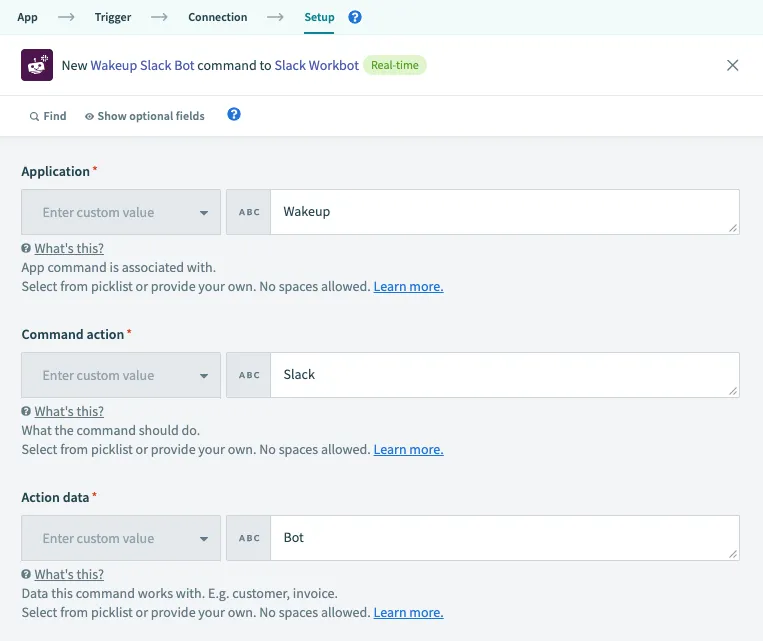Click the Action data field containing Bot
This screenshot has height=641, width=763.
coord(504,538)
